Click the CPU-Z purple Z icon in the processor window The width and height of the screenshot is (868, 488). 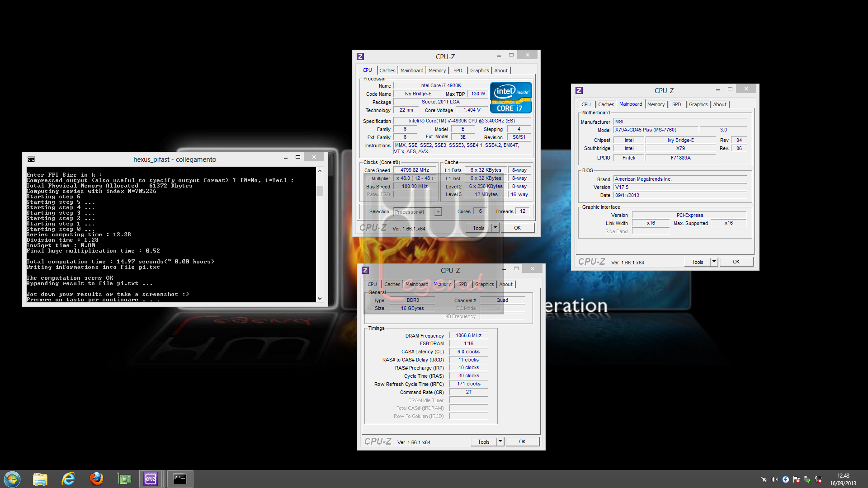pyautogui.click(x=360, y=56)
